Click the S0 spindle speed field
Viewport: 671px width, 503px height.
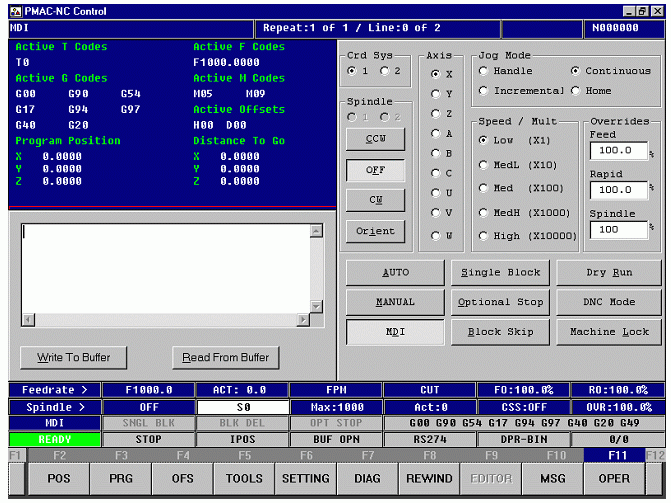coord(243,407)
